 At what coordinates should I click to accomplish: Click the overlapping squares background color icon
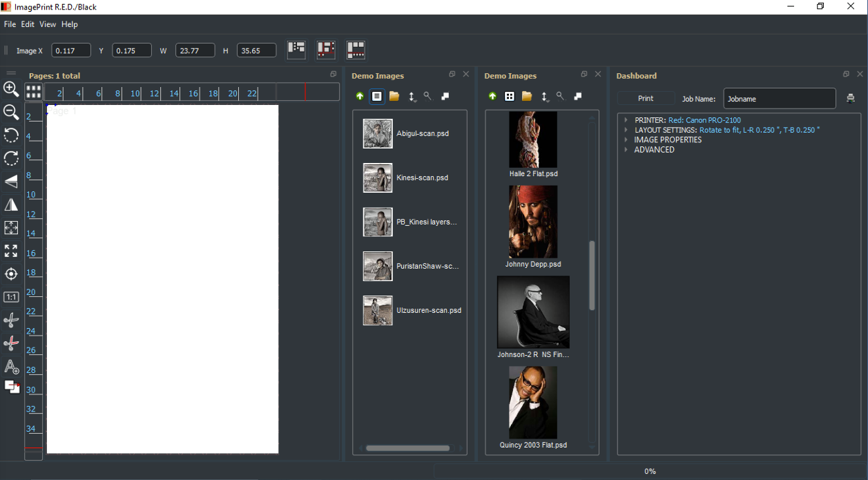tap(12, 387)
